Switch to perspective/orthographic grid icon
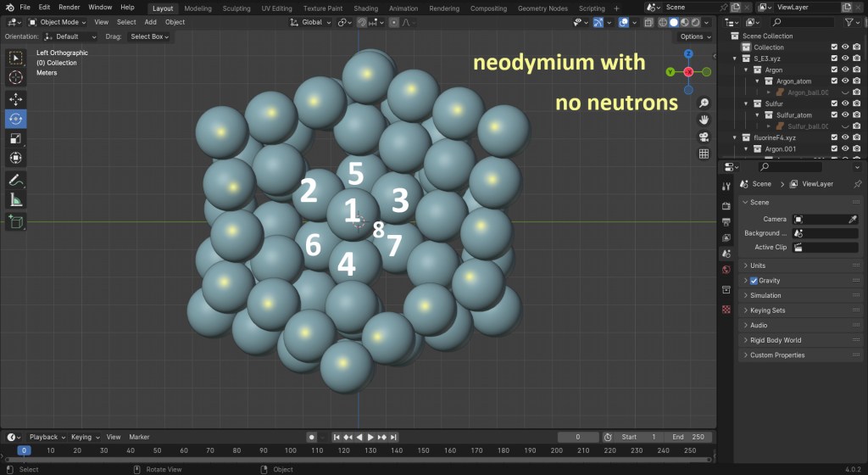Viewport: 868px width, 475px height. [x=704, y=154]
